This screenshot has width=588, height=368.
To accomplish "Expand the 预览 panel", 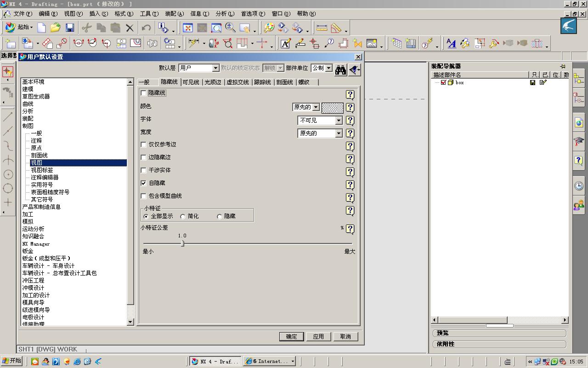I will pos(499,333).
